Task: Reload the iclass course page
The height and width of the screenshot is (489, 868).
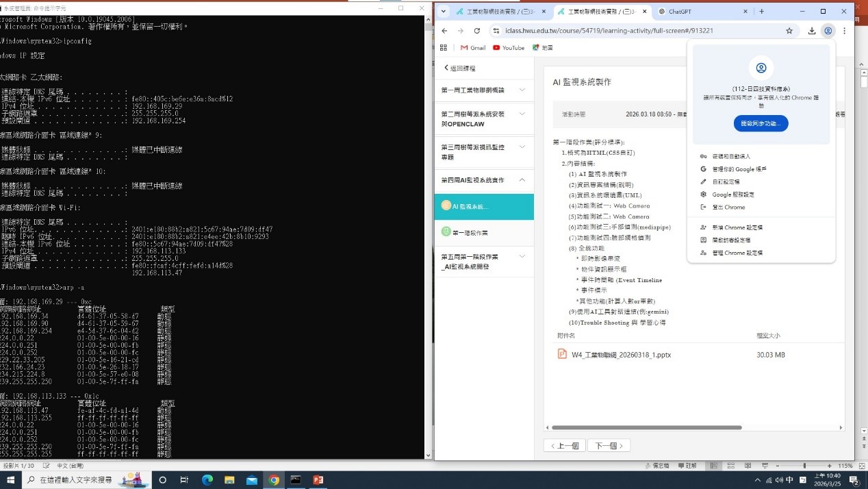Action: pyautogui.click(x=477, y=31)
